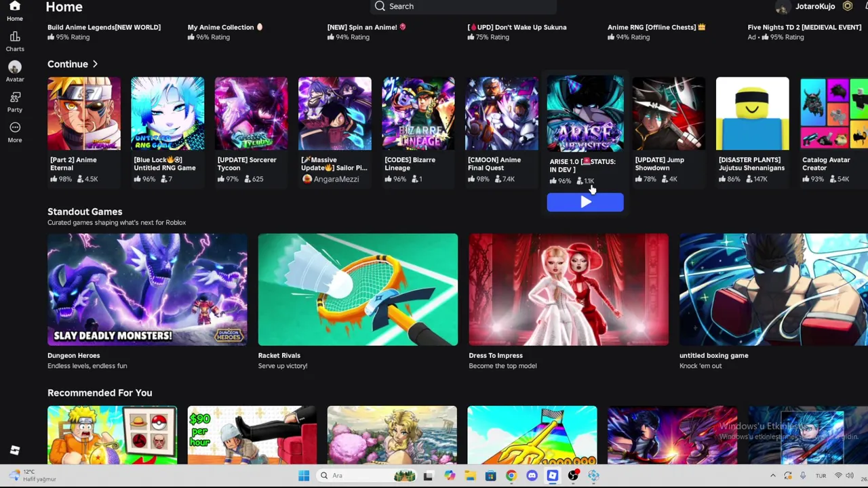
Task: Open Anime Eternal game thumbnail
Action: [x=84, y=113]
